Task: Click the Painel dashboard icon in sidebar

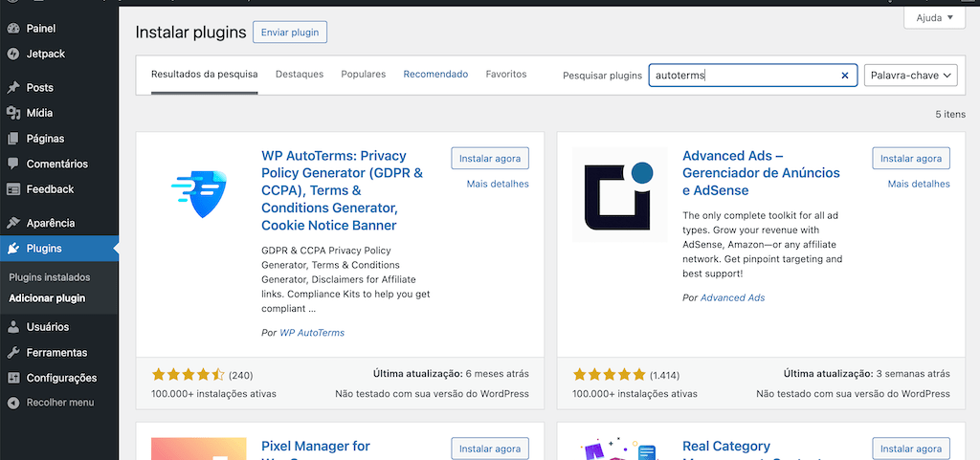Action: click(x=13, y=29)
